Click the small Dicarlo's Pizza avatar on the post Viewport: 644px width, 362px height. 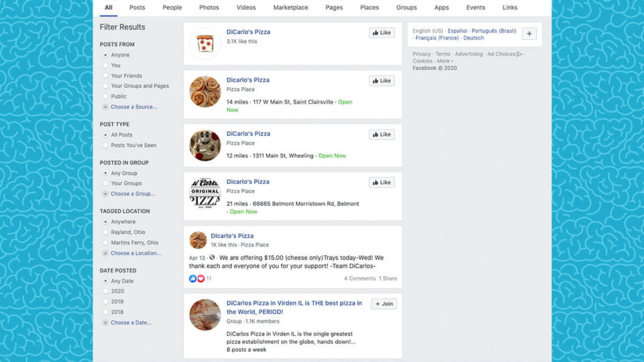198,240
